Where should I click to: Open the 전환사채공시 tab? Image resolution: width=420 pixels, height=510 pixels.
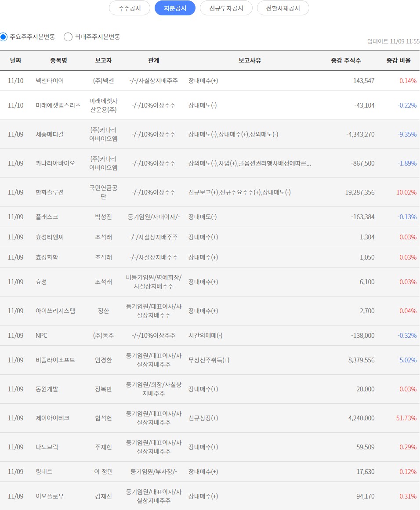(x=283, y=8)
